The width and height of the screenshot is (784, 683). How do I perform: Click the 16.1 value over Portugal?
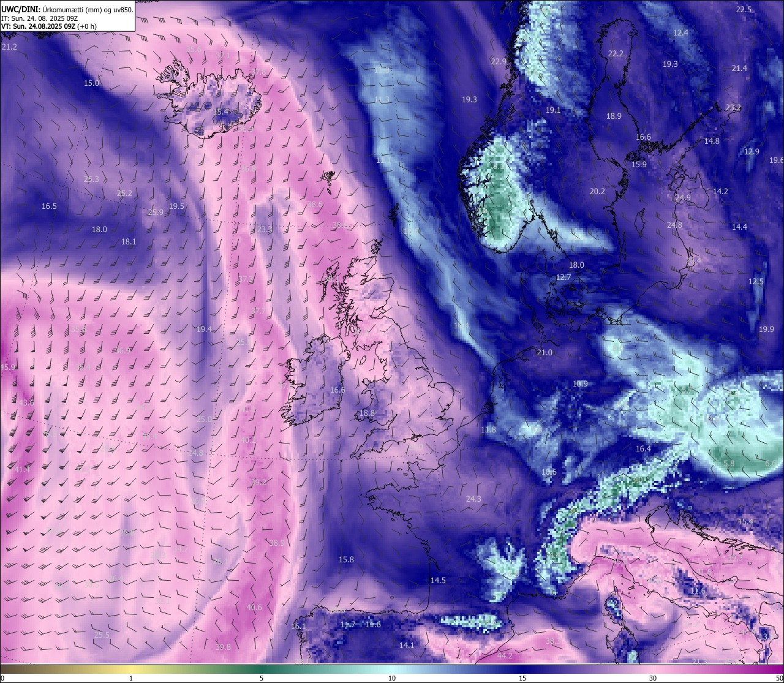pyautogui.click(x=298, y=627)
